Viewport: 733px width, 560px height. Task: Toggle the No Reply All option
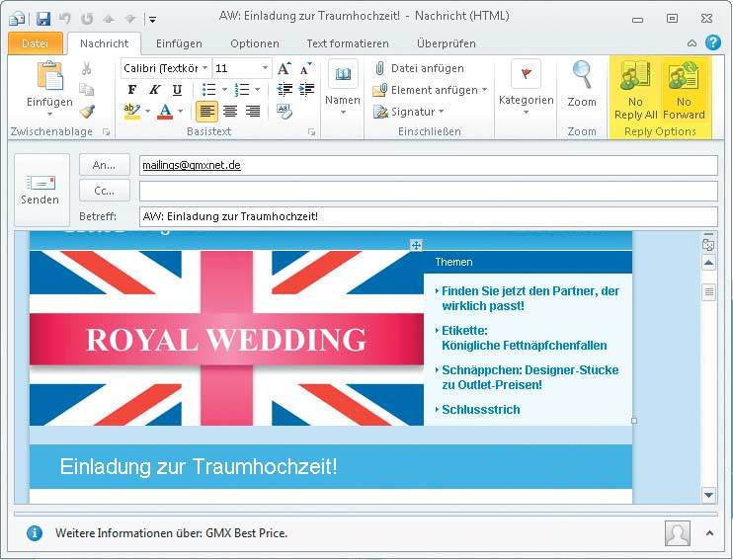[635, 91]
